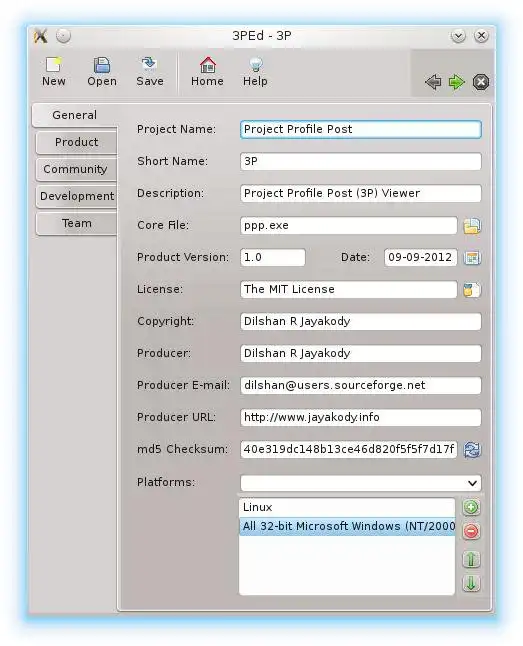The image size is (523, 646).
Task: Click the Producer URL field
Action: tap(361, 418)
